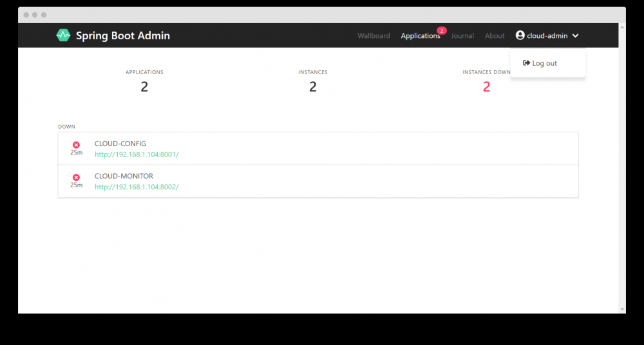Viewport: 644px width, 345px height.
Task: Open link http://192.168.1.104:8001/
Action: 137,154
